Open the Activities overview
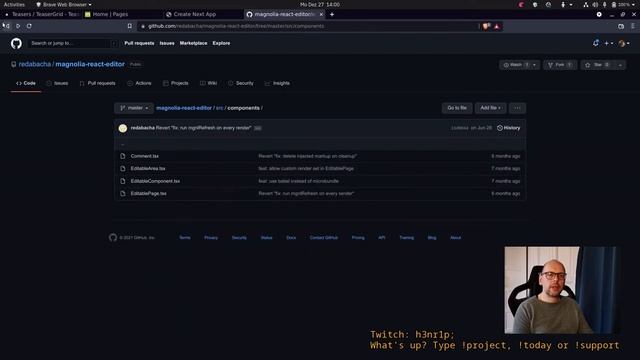The width and height of the screenshot is (640, 360). point(14,4)
